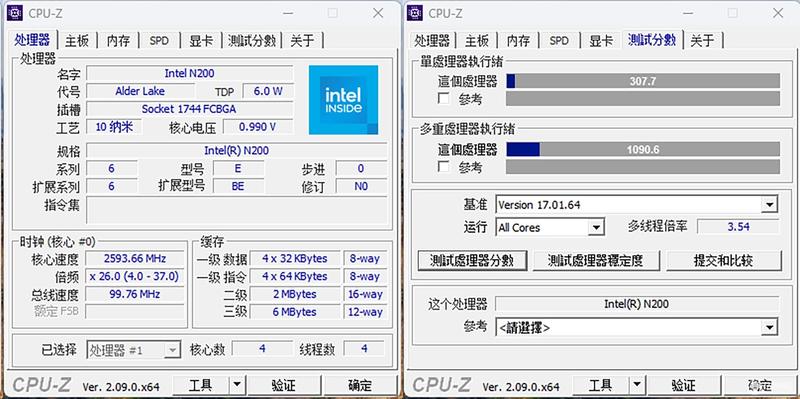Click the 核心速度 value 2593.66 MHz
Image resolution: width=800 pixels, height=399 pixels.
coord(135,259)
